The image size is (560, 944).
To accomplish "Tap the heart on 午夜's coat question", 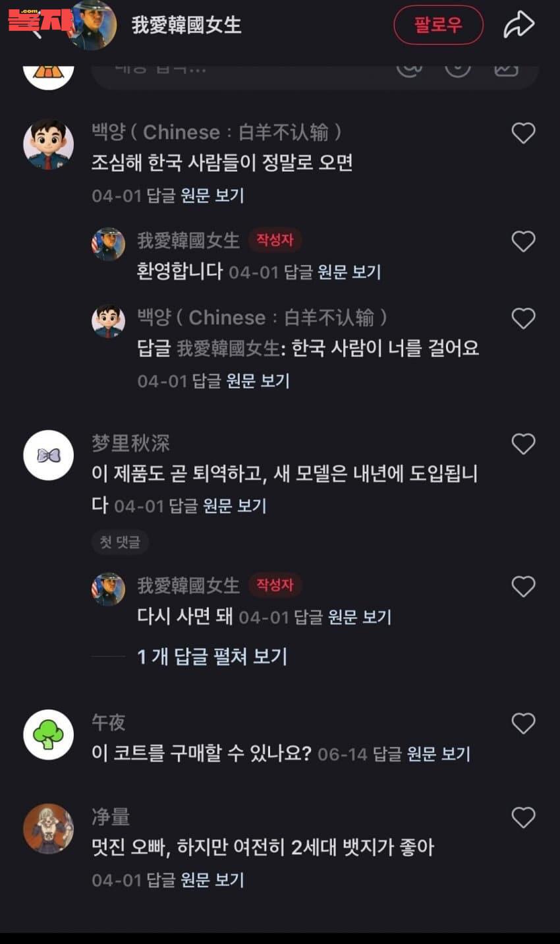I will coord(523,724).
